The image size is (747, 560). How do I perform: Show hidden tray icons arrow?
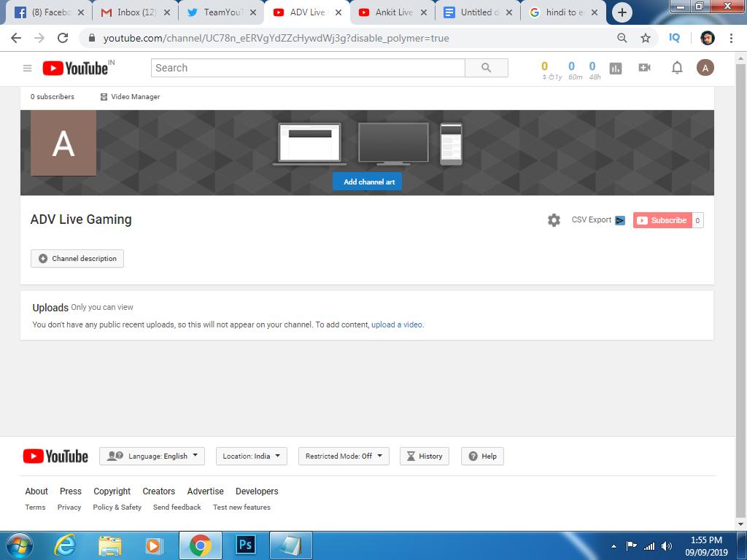point(614,546)
